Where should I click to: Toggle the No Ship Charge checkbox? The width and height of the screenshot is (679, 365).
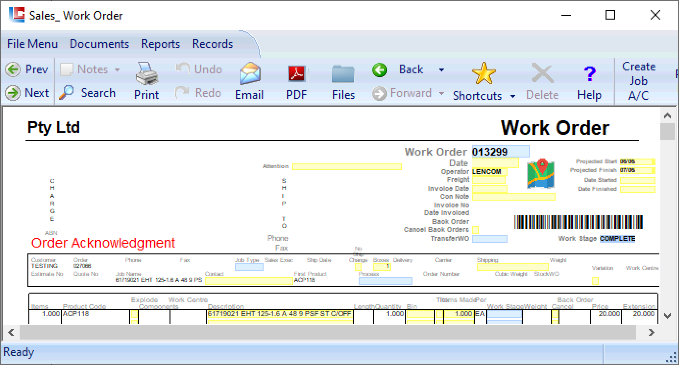coord(358,267)
